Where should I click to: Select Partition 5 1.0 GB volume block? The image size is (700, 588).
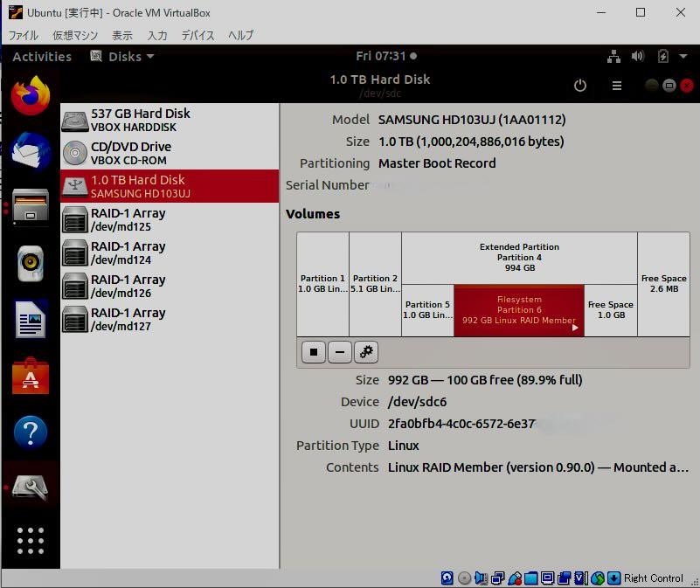tap(427, 310)
